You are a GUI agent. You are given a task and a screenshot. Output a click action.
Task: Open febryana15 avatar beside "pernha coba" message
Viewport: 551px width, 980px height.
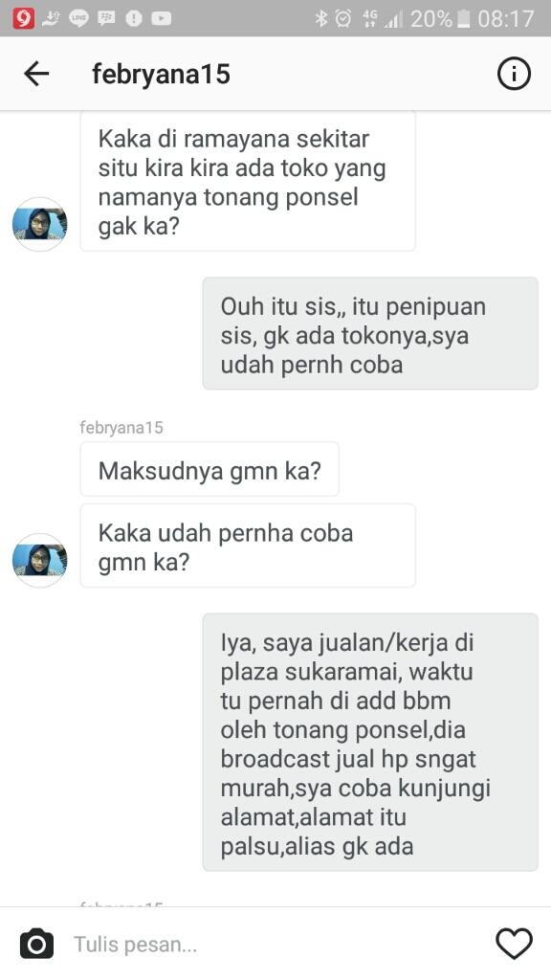pyautogui.click(x=40, y=560)
